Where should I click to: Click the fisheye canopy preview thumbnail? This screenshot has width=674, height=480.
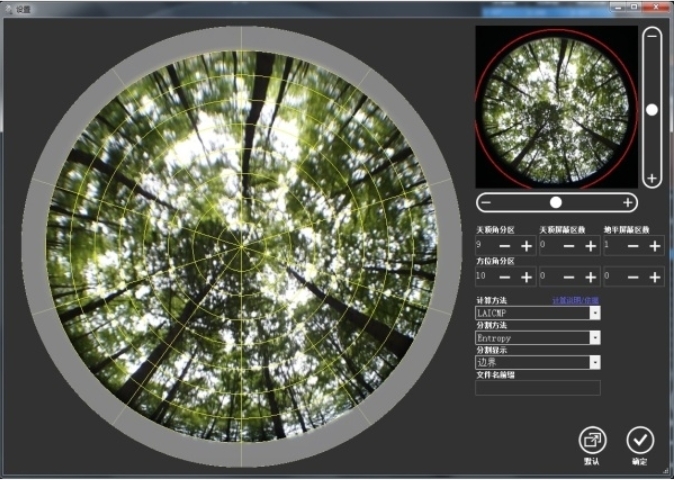pos(556,106)
